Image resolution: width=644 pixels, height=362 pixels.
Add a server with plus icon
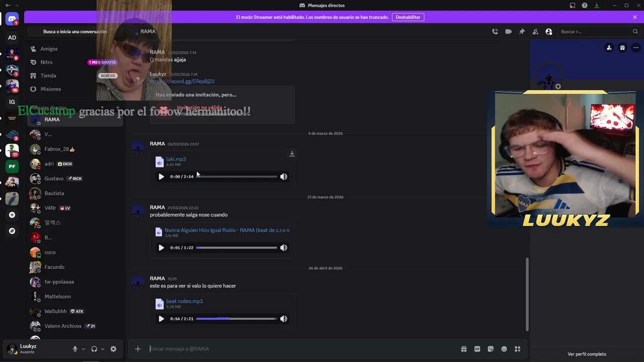pos(12,215)
